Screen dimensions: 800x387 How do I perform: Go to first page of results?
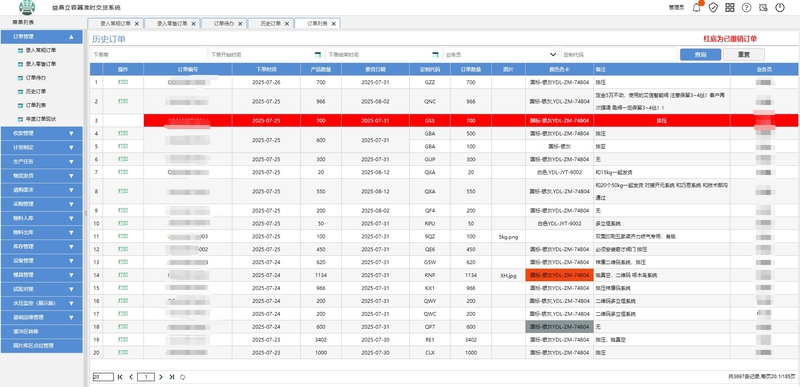click(120, 377)
